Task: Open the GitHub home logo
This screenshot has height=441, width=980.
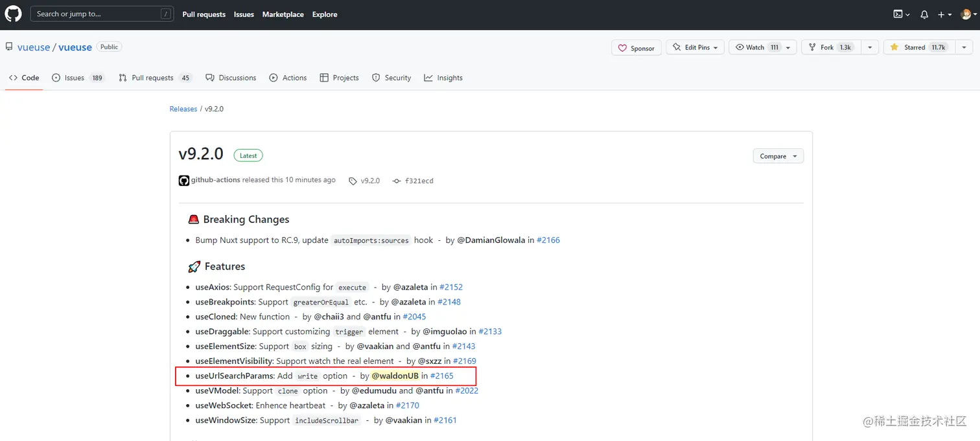Action: tap(13, 14)
